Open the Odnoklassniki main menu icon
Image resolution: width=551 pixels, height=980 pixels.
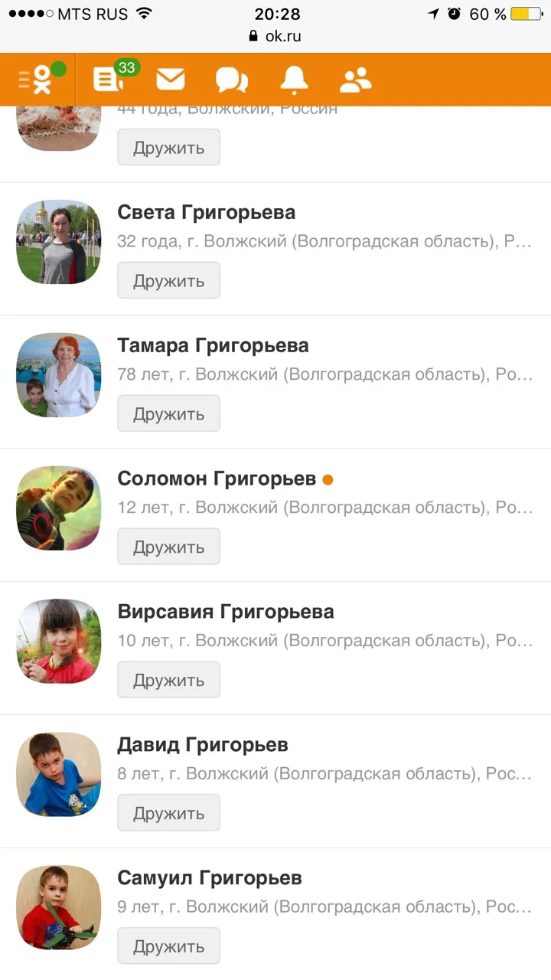(37, 79)
